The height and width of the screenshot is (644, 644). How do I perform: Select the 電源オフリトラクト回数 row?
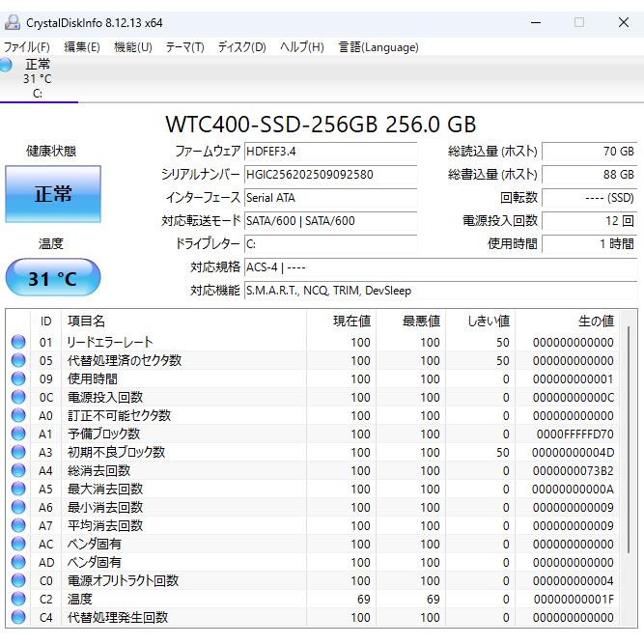[x=313, y=580]
